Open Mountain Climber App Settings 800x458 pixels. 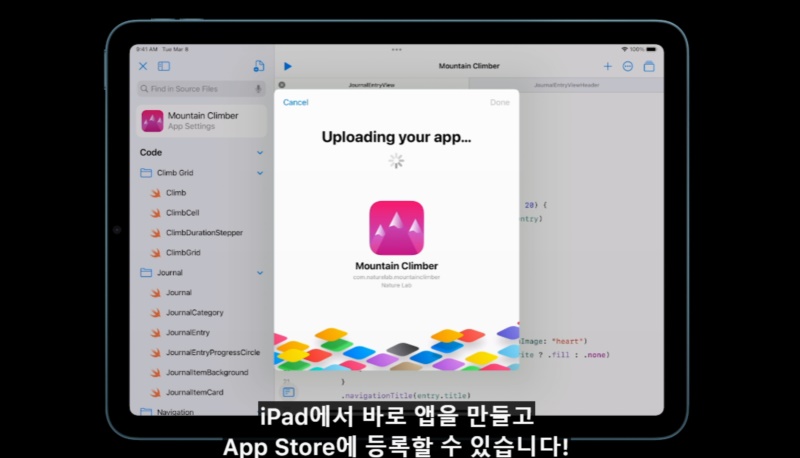(x=202, y=121)
